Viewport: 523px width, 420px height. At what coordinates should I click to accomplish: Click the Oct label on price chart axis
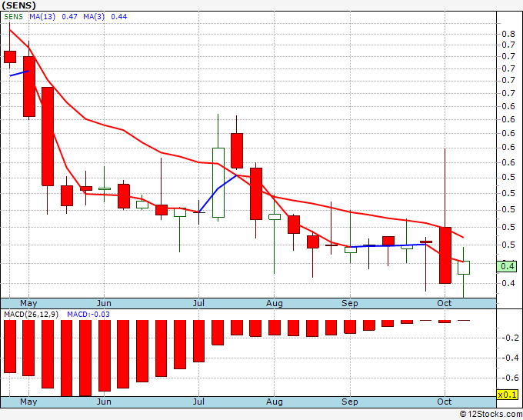(x=445, y=303)
